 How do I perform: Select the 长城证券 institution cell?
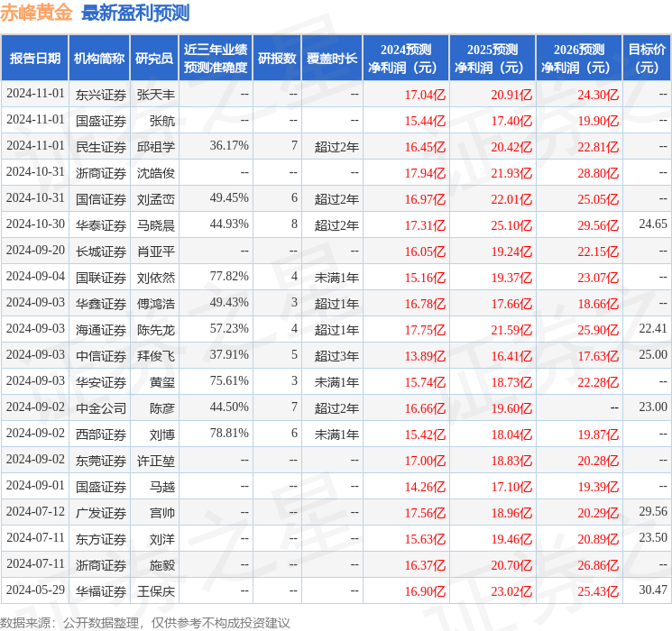(x=101, y=251)
